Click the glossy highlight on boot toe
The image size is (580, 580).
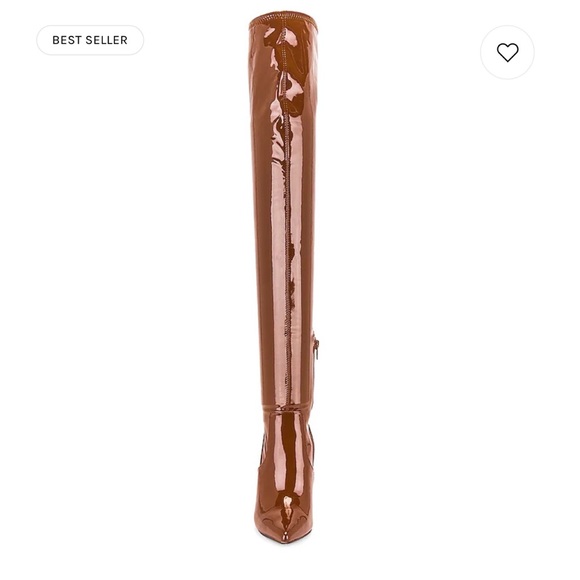pyautogui.click(x=287, y=508)
